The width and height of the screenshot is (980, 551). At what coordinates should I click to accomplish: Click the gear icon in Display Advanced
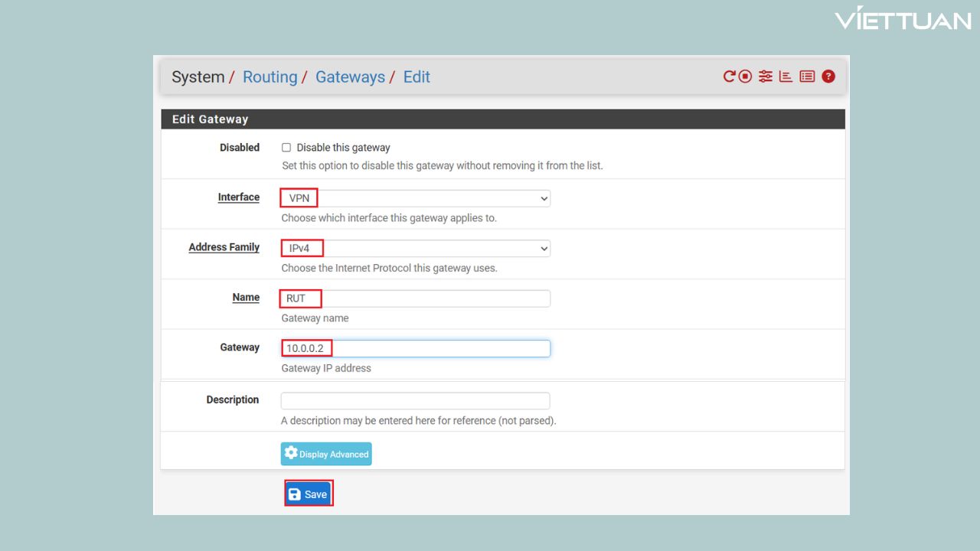coord(291,453)
